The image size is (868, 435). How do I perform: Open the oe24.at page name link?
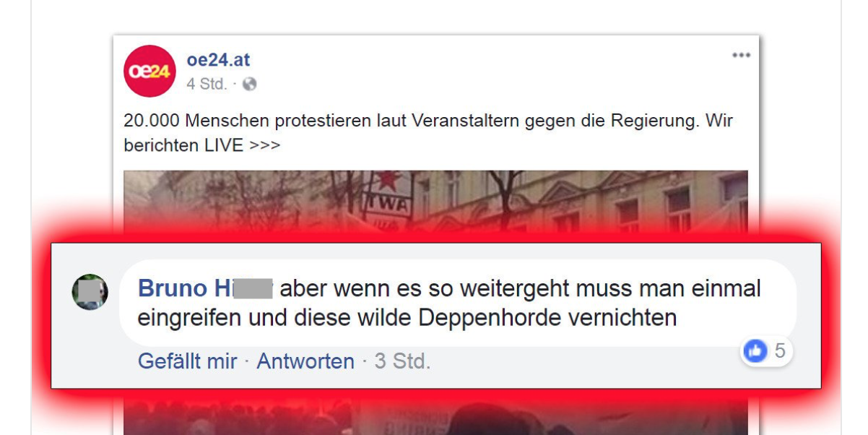point(218,60)
